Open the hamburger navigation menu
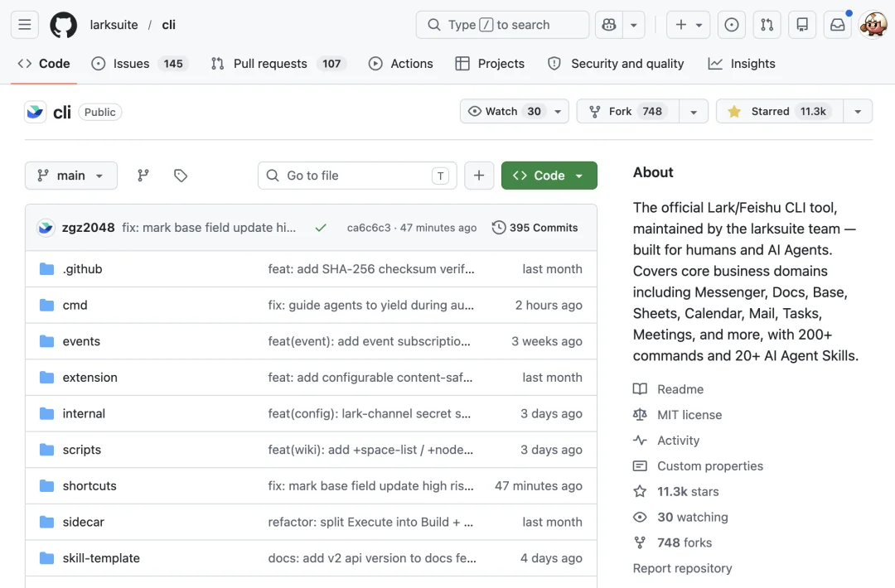The width and height of the screenshot is (895, 588). point(25,25)
